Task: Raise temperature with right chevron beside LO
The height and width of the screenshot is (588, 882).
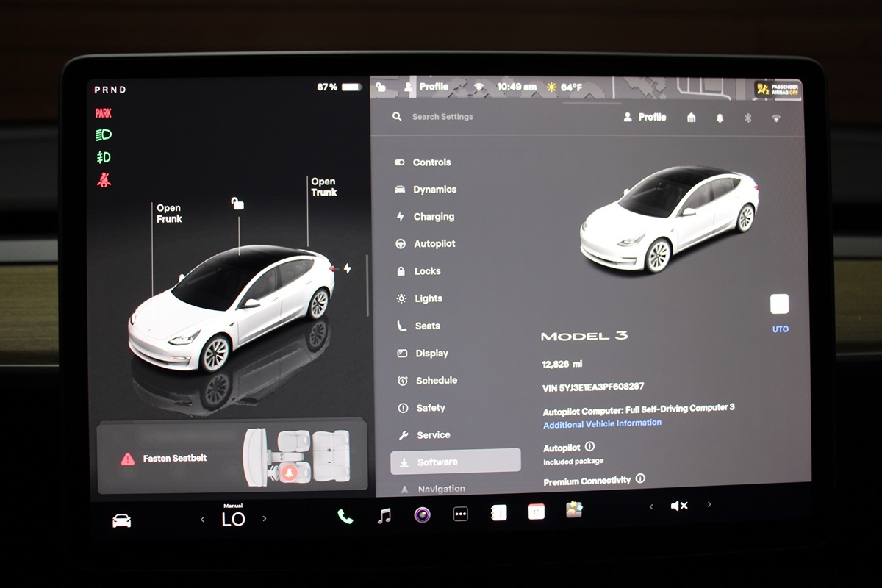Action: (x=265, y=519)
